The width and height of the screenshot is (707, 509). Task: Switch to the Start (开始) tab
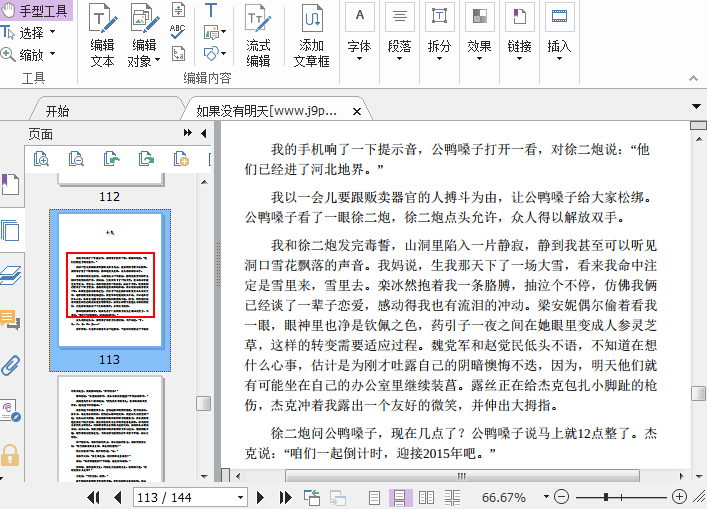pos(57,111)
